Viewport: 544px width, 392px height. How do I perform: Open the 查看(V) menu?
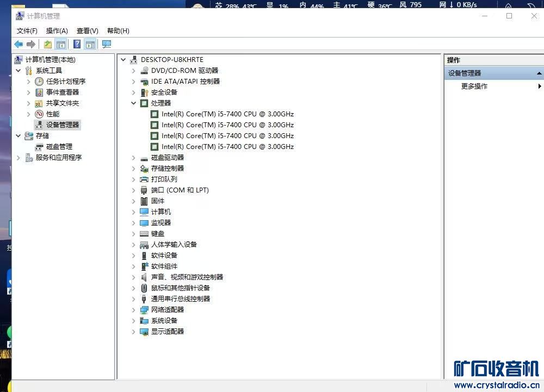[88, 31]
